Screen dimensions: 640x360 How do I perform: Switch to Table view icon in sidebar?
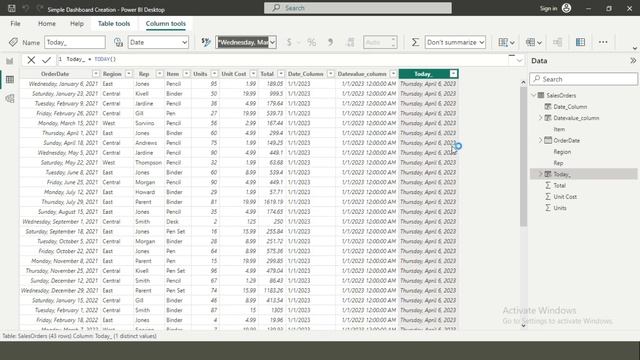[x=10, y=80]
